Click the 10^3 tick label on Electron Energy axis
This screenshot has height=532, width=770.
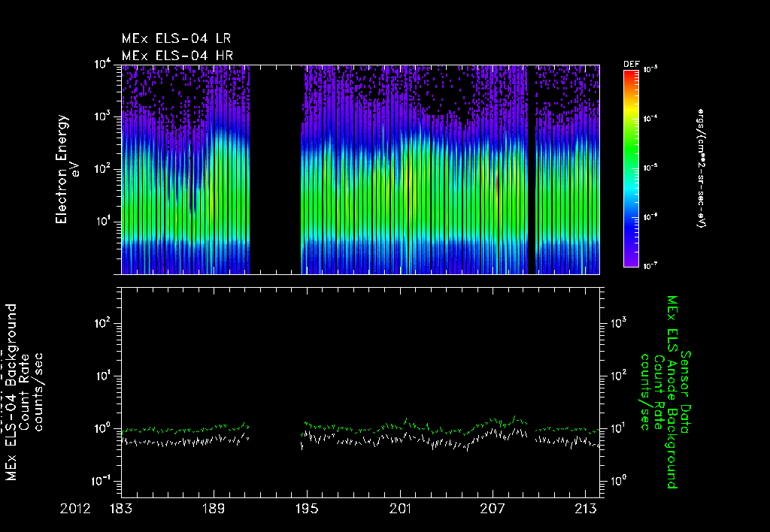102,116
